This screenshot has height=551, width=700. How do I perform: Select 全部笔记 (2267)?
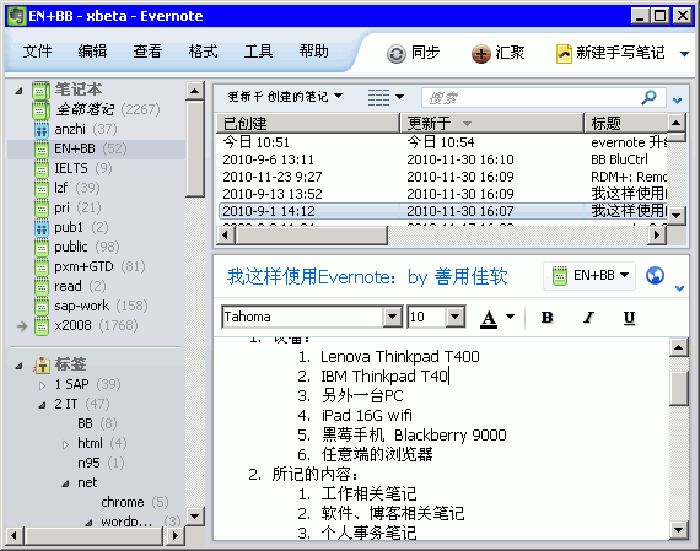(107, 109)
